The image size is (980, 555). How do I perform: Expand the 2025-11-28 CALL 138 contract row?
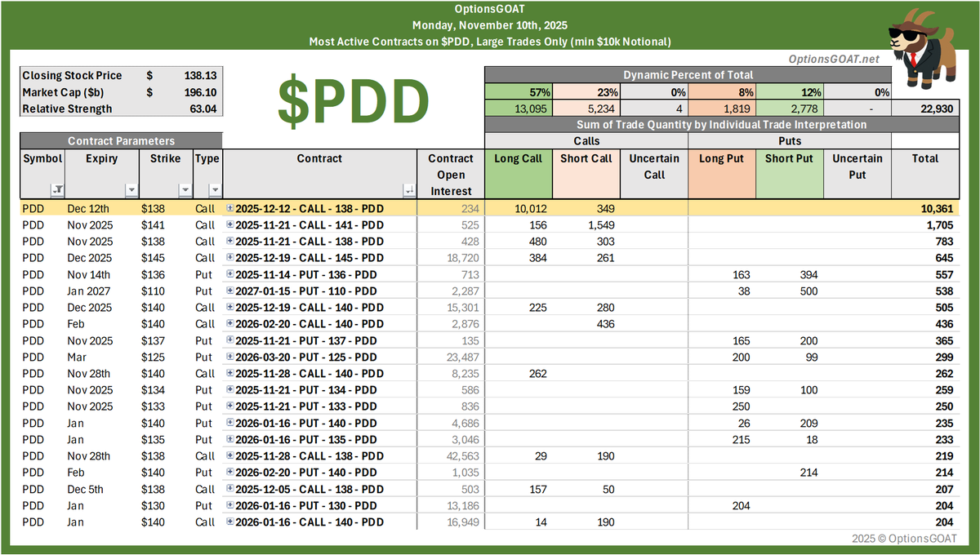point(230,456)
